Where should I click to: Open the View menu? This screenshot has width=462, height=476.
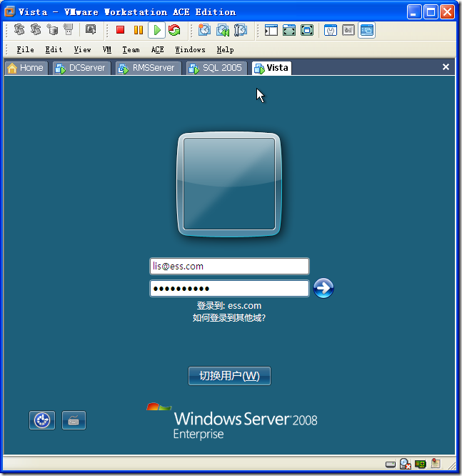click(83, 49)
